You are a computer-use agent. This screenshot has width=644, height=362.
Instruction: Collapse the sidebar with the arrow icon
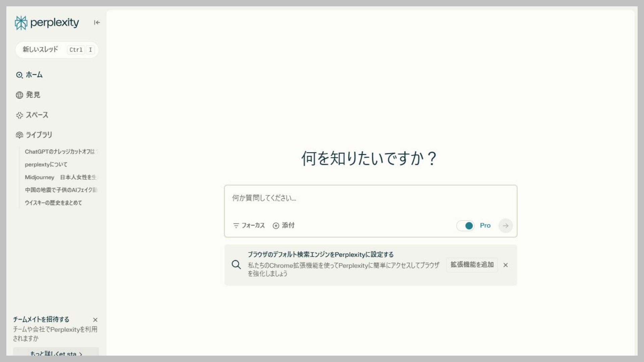click(97, 22)
